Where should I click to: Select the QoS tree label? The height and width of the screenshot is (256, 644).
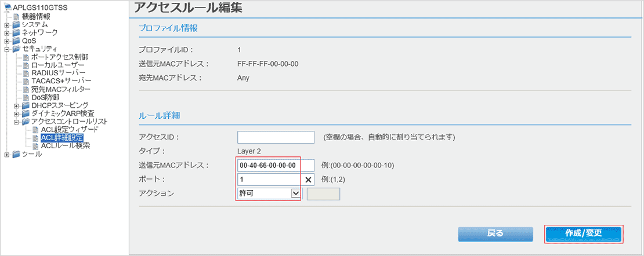[x=29, y=41]
